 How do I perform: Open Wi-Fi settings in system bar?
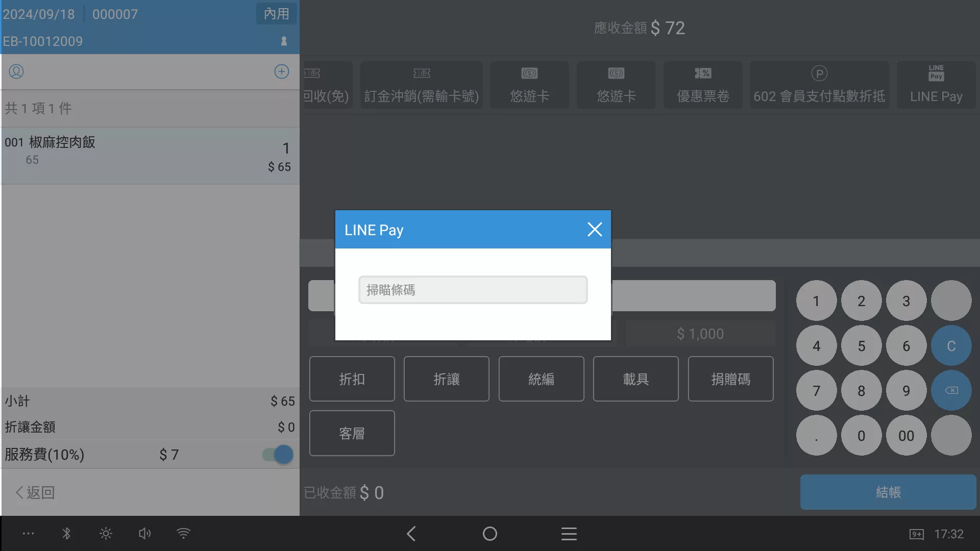pyautogui.click(x=183, y=534)
